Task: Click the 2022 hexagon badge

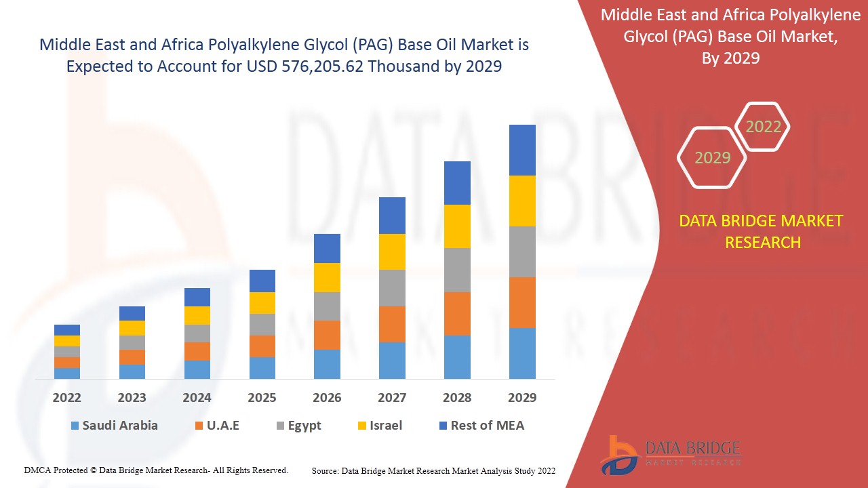Action: (x=765, y=127)
